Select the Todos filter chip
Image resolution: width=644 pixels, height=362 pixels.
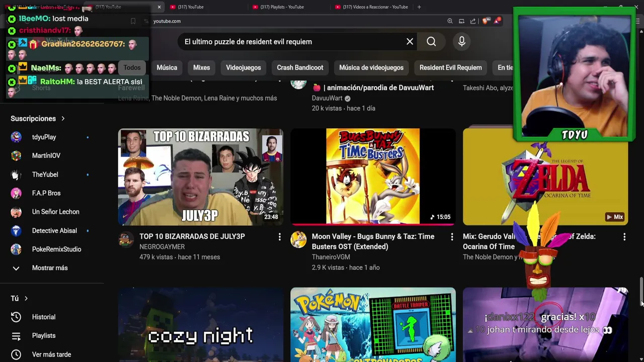[132, 68]
